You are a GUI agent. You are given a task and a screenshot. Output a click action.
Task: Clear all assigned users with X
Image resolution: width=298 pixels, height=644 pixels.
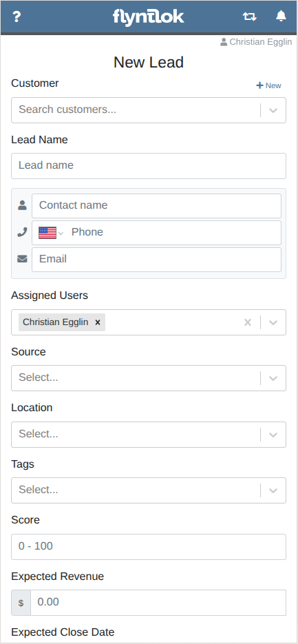[248, 322]
